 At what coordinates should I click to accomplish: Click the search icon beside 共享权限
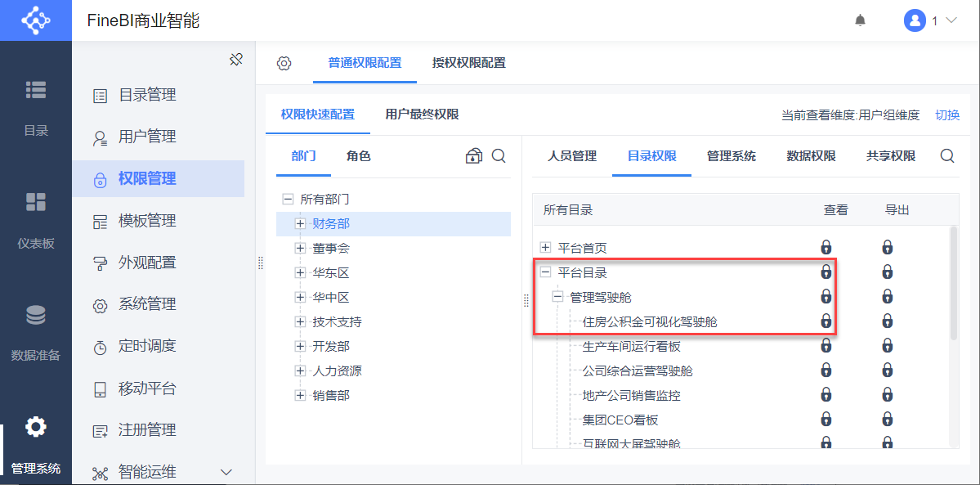(947, 156)
